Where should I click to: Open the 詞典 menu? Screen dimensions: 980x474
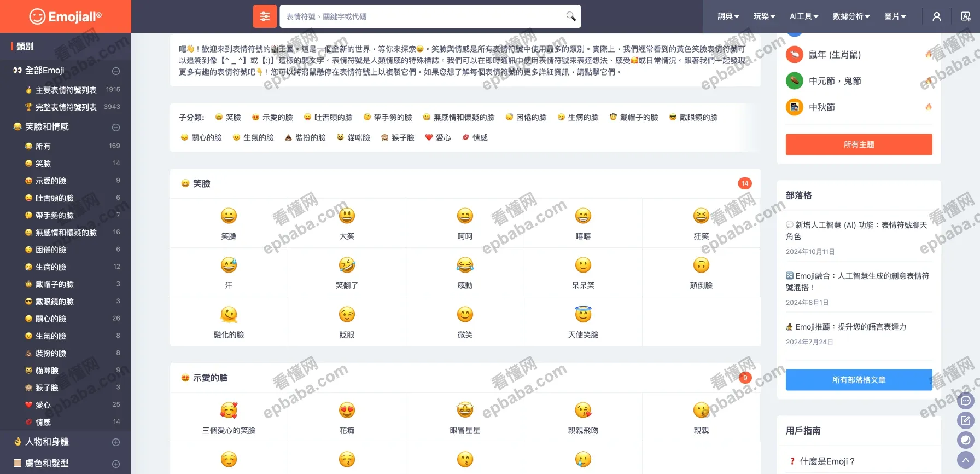[728, 16]
